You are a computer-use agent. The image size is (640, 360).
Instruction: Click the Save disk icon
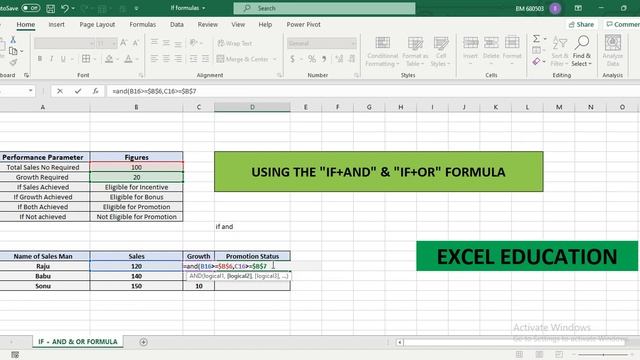[x=51, y=8]
